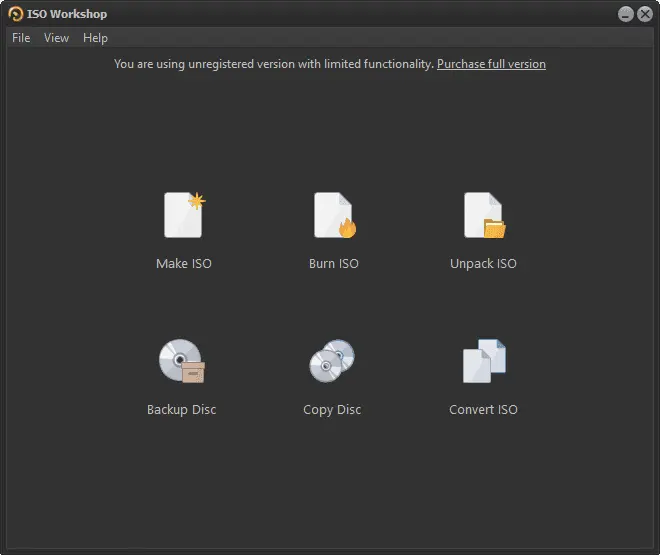Image resolution: width=660 pixels, height=555 pixels.
Task: Minimize the ISO Workshop window
Action: point(625,14)
